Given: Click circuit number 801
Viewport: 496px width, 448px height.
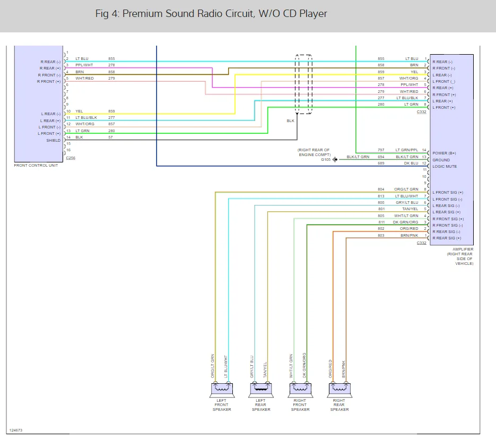Looking at the screenshot, I should pos(381,209).
